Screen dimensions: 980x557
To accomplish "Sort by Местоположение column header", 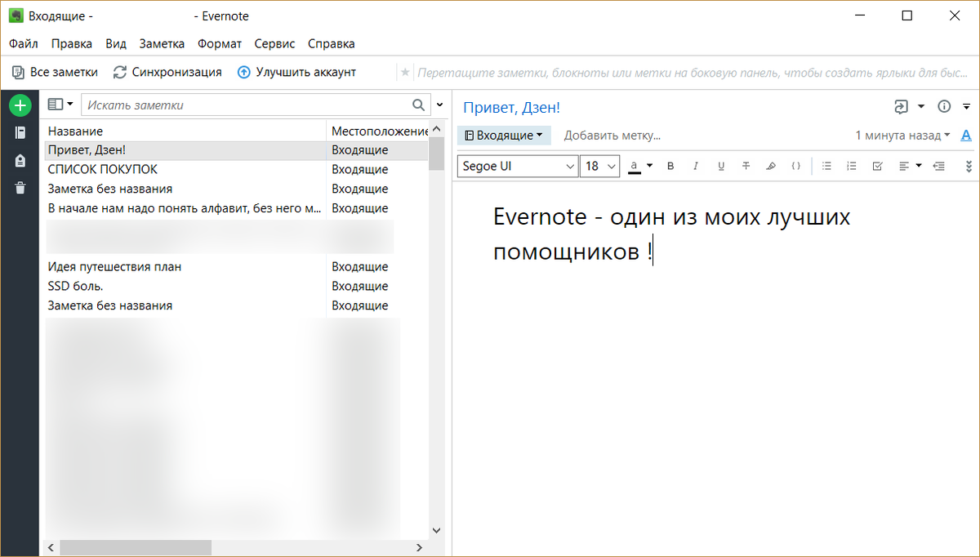I will pyautogui.click(x=377, y=131).
